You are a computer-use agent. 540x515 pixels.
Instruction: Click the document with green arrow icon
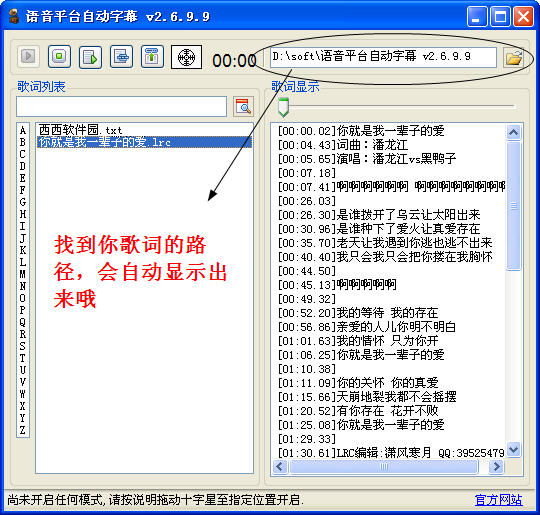coord(90,57)
